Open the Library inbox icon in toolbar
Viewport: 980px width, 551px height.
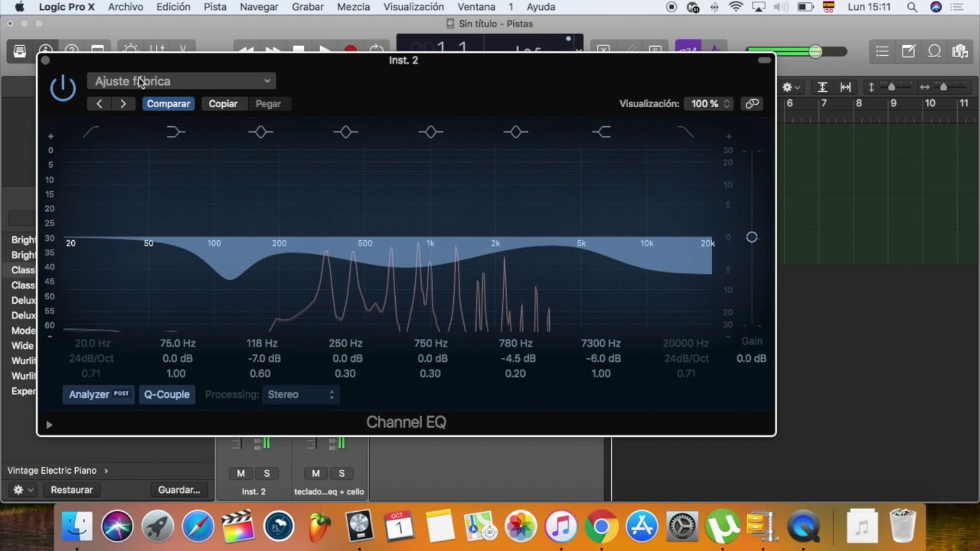pos(20,51)
